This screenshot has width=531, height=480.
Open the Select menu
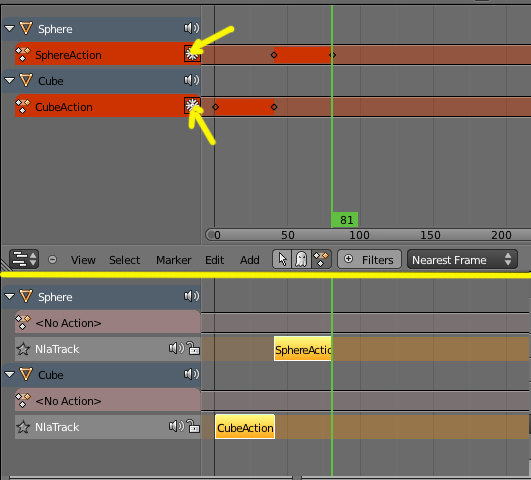(124, 260)
